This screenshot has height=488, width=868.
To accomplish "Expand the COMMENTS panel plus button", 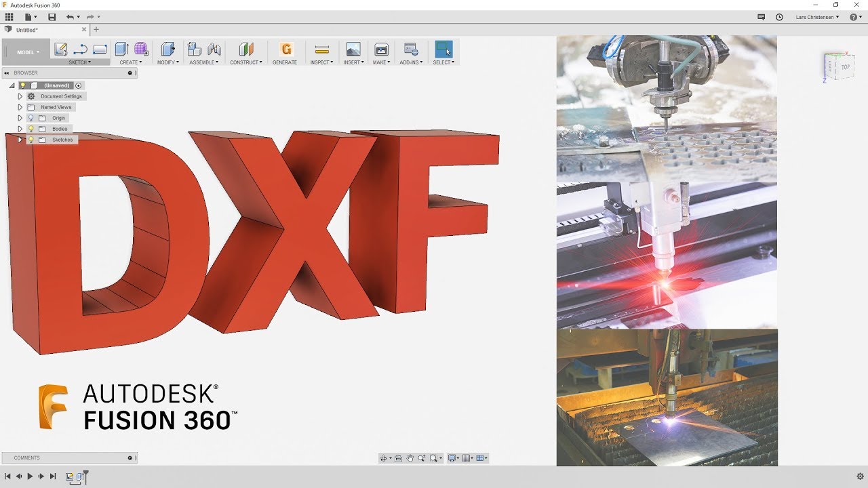I will [x=130, y=458].
